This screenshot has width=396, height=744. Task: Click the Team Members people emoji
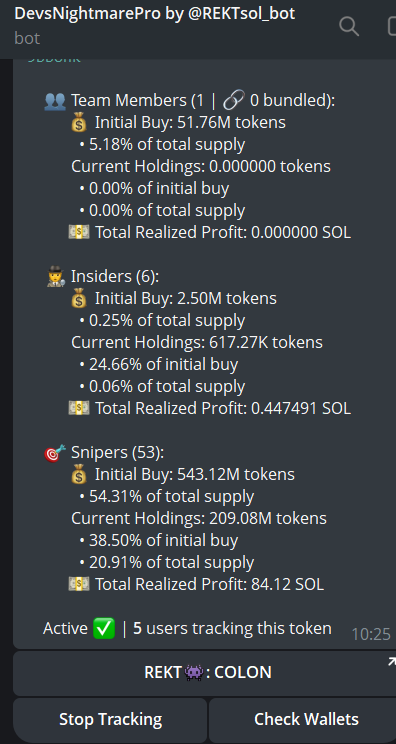pyautogui.click(x=55, y=101)
